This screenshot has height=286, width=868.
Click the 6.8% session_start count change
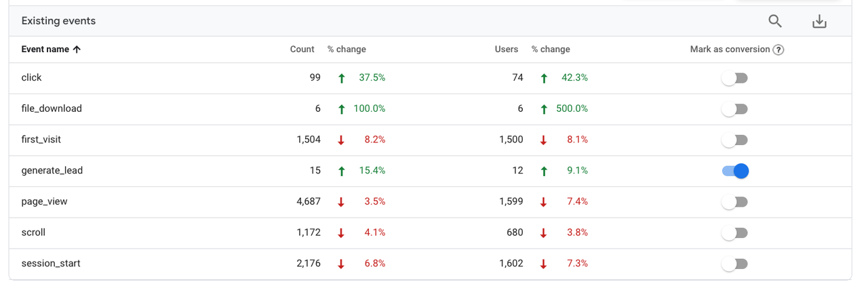coord(375,263)
